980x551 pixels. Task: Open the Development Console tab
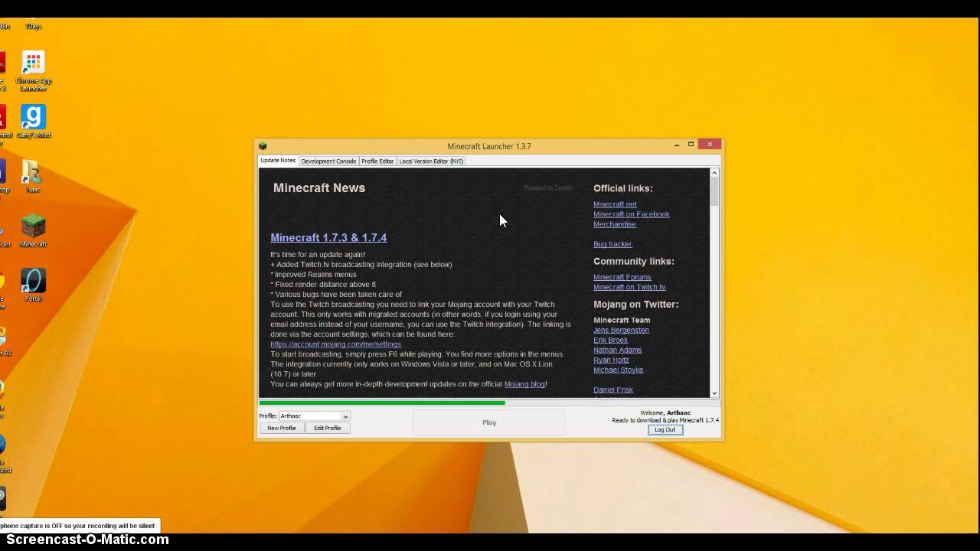click(328, 161)
